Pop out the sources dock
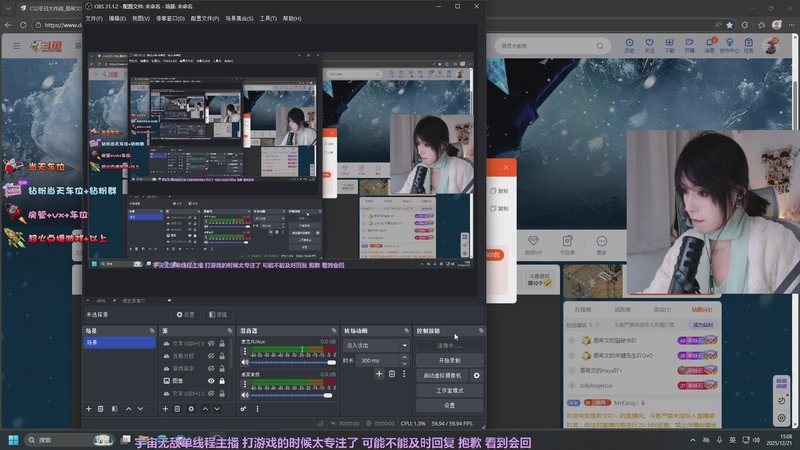Image resolution: width=800 pixels, height=450 pixels. [x=230, y=331]
